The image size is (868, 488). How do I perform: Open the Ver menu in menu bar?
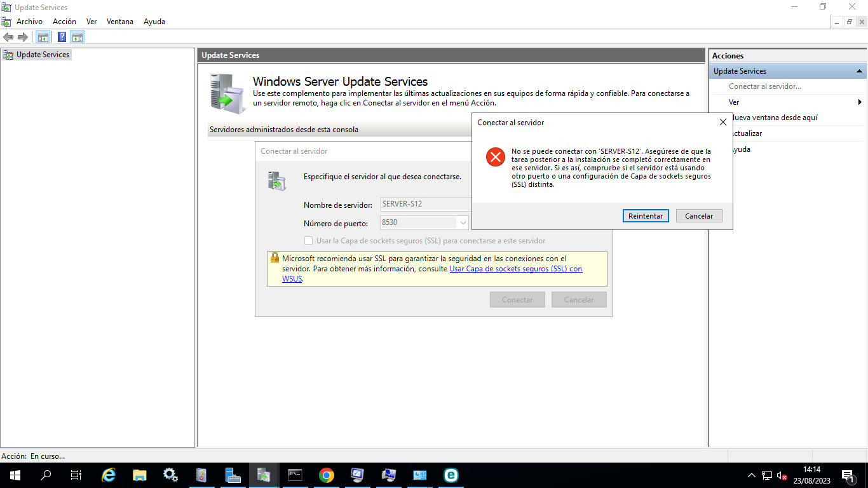(92, 22)
